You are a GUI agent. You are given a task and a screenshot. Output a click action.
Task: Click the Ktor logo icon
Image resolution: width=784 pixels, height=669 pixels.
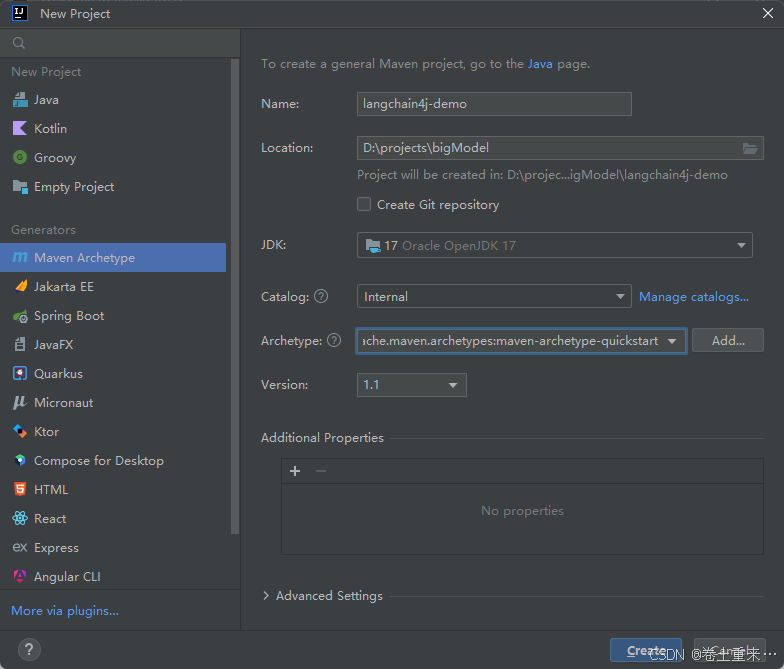coord(20,432)
